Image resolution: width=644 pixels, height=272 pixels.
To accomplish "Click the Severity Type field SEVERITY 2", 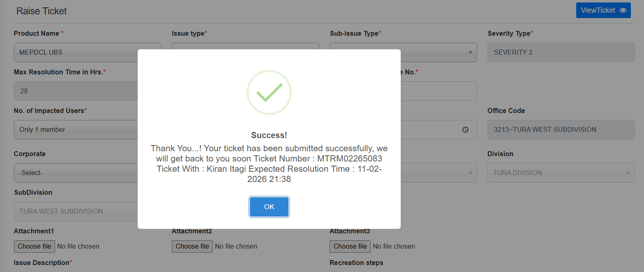I will point(561,52).
